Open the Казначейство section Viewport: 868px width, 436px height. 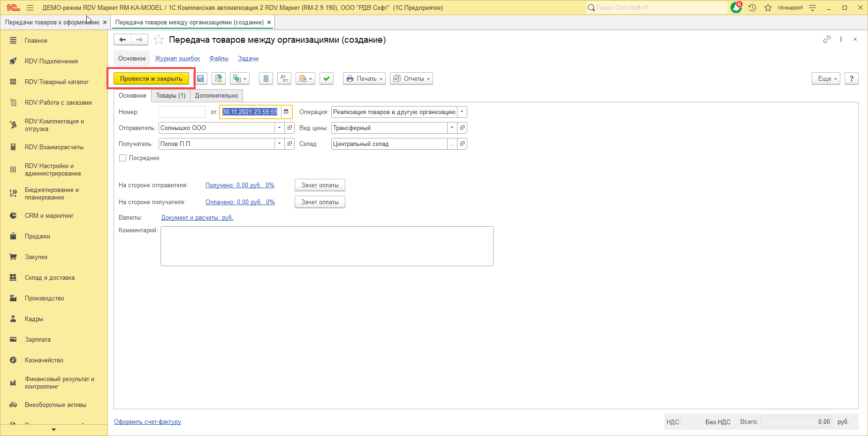[x=44, y=360]
